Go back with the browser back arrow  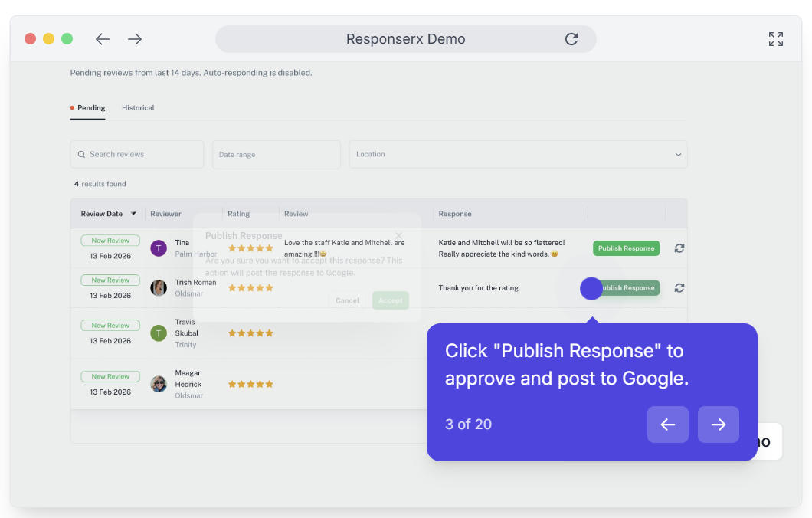pos(103,39)
